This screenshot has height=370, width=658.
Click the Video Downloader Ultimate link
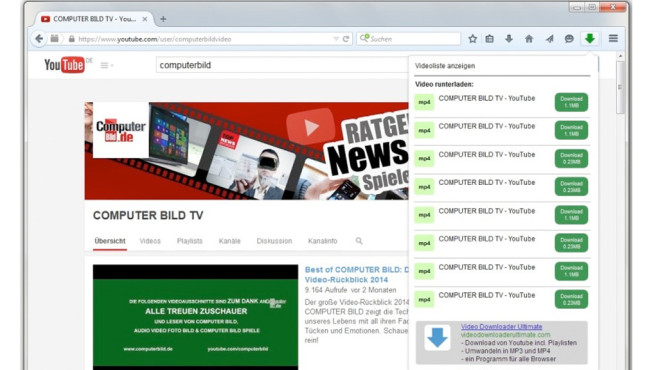click(x=501, y=326)
